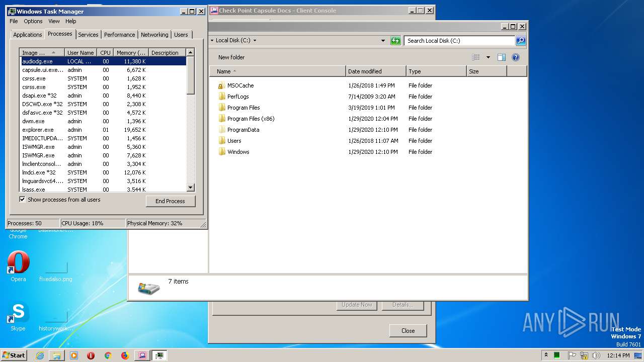644x362 pixels.
Task: Click the Start button
Action: point(14,355)
